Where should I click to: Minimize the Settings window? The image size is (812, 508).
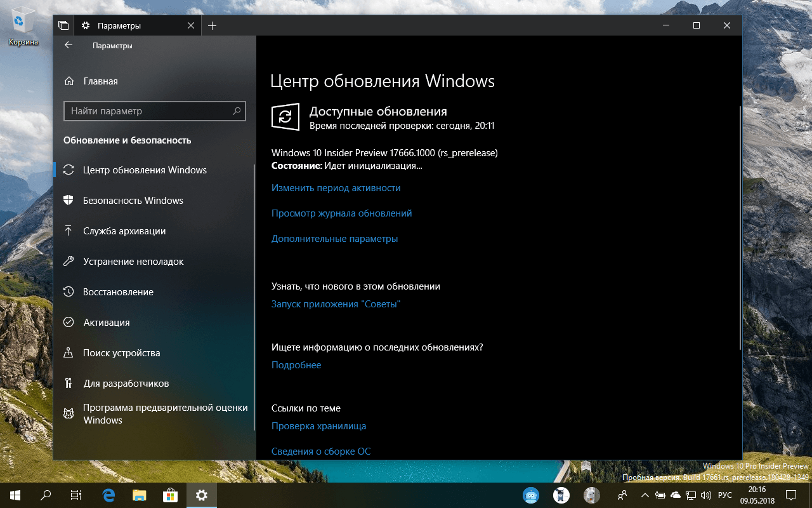point(666,25)
